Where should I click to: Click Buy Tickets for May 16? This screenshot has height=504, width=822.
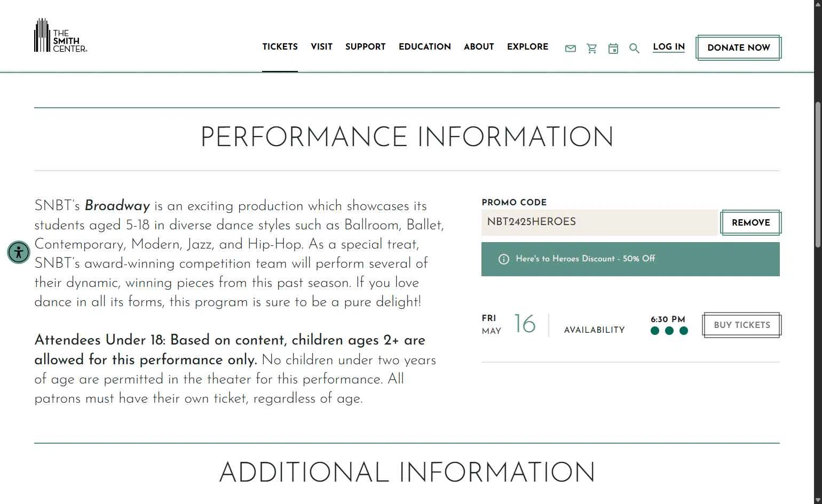(x=741, y=325)
